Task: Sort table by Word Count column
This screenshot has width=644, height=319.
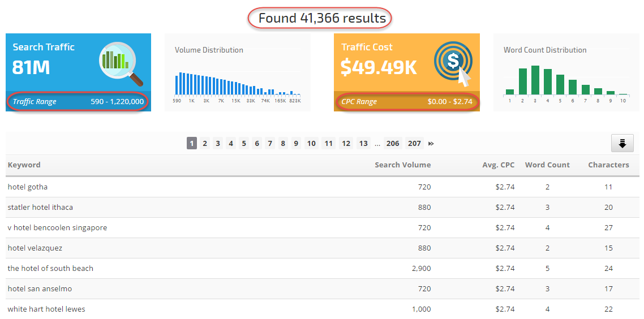Action: click(x=547, y=165)
